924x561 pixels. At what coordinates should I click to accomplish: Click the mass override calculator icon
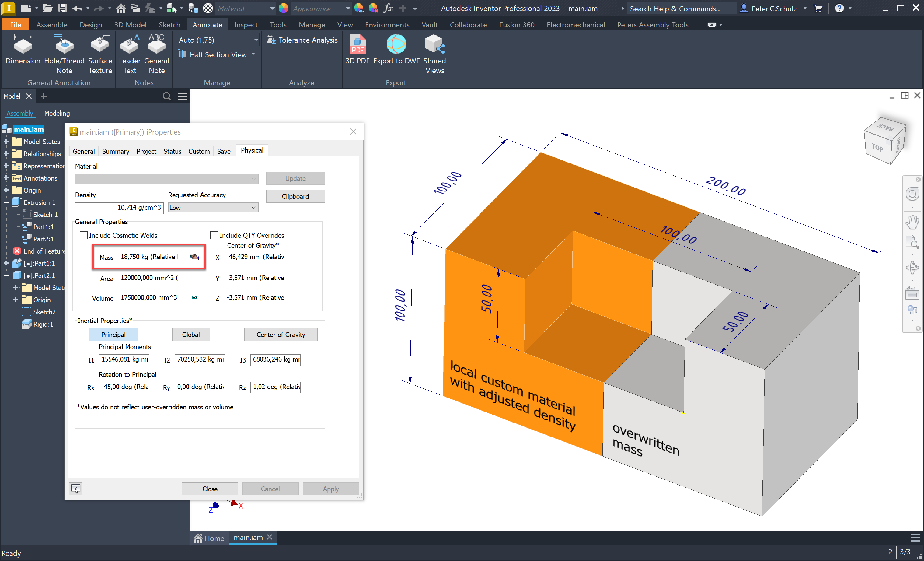pyautogui.click(x=194, y=257)
